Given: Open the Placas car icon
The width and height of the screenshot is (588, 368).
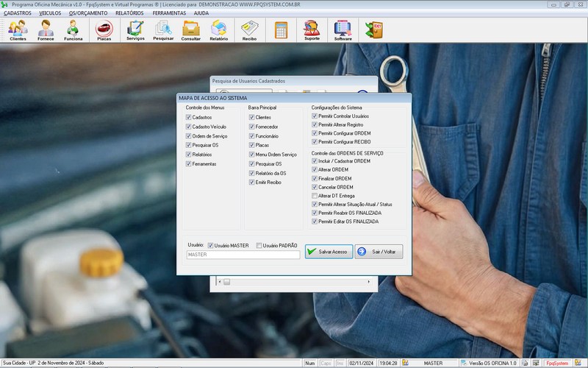Looking at the screenshot, I should tap(104, 29).
